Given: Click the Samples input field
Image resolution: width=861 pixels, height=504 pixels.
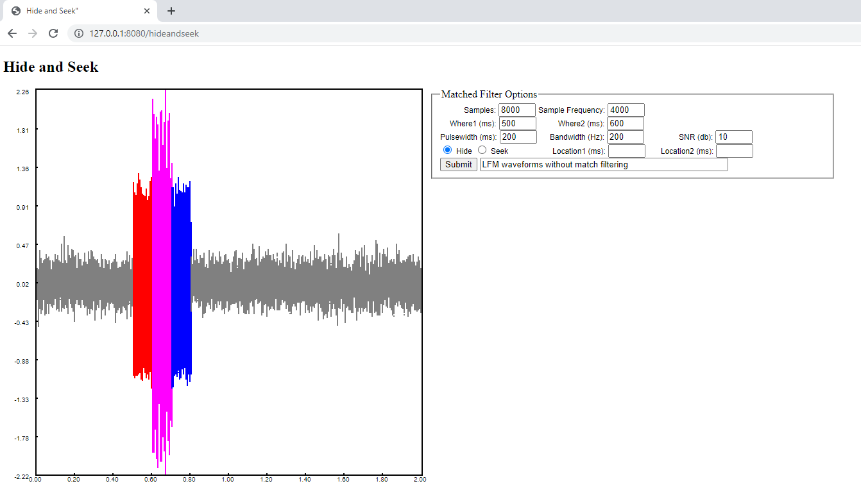Looking at the screenshot, I should click(x=516, y=109).
